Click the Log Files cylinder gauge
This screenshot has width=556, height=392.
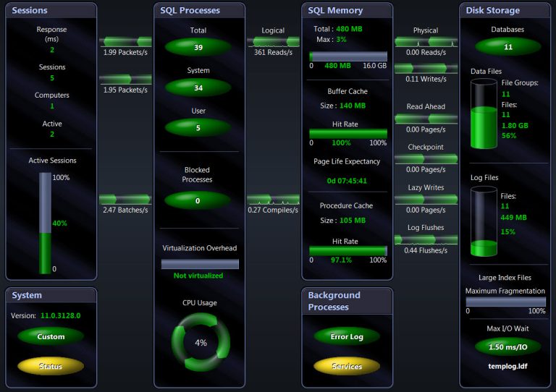tap(484, 221)
